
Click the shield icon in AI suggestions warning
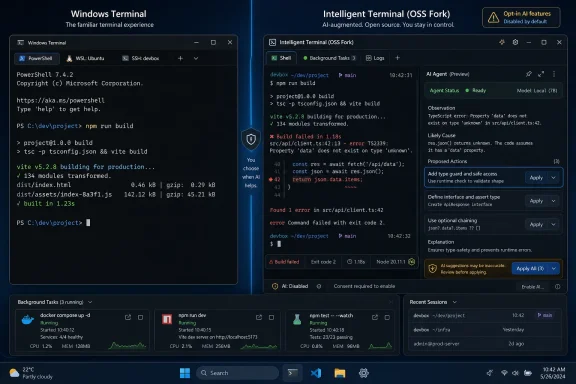pyautogui.click(x=432, y=269)
